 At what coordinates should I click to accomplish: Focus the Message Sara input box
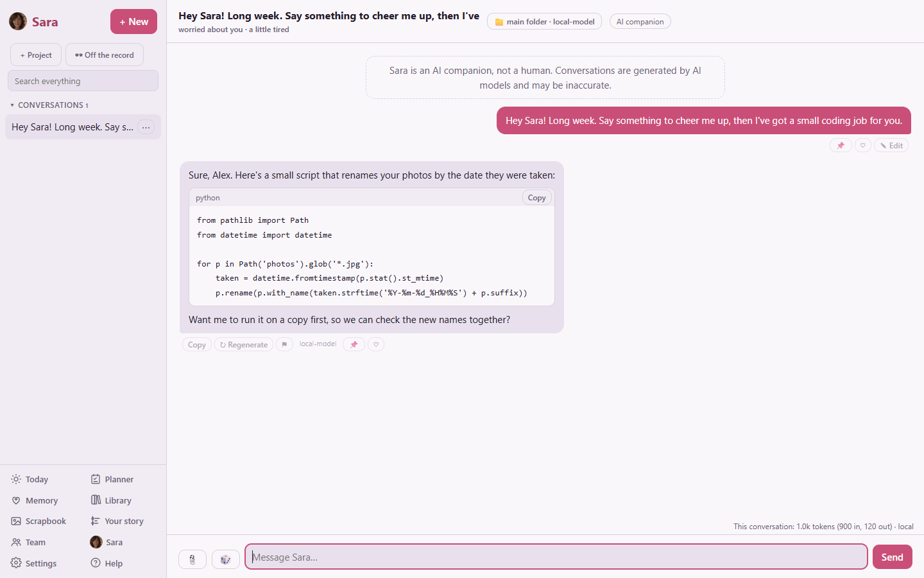[x=556, y=557]
